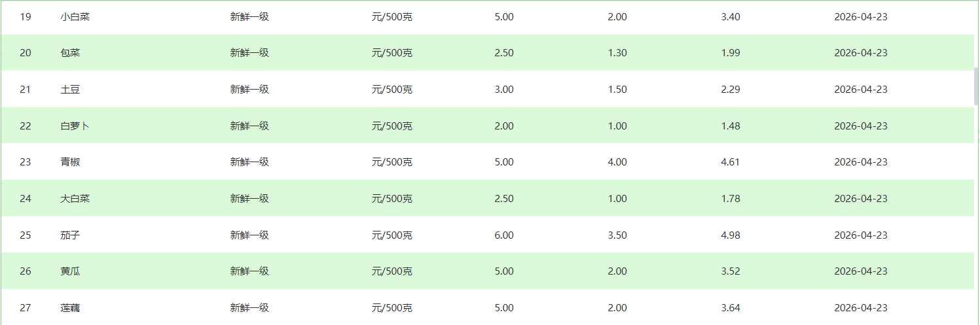Screen dimensions: 980x325
Task: Click the 4.98 price value
Action: point(730,235)
